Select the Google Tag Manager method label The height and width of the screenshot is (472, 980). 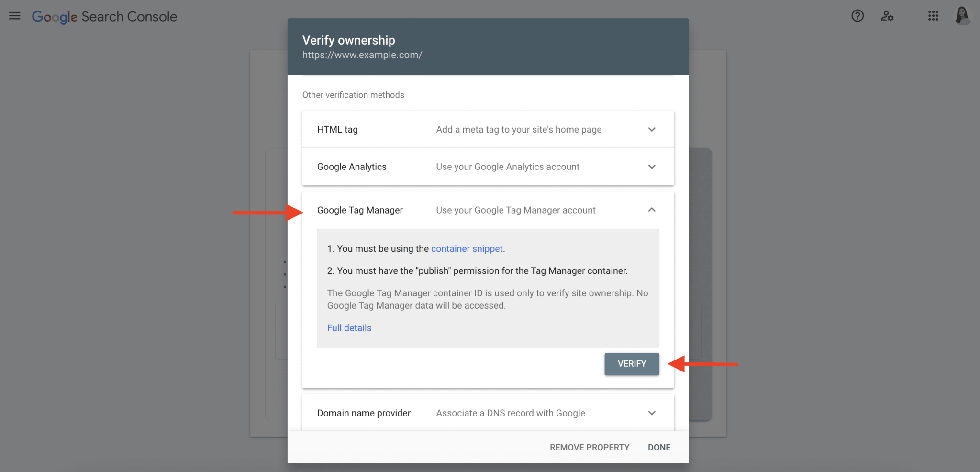(x=360, y=210)
